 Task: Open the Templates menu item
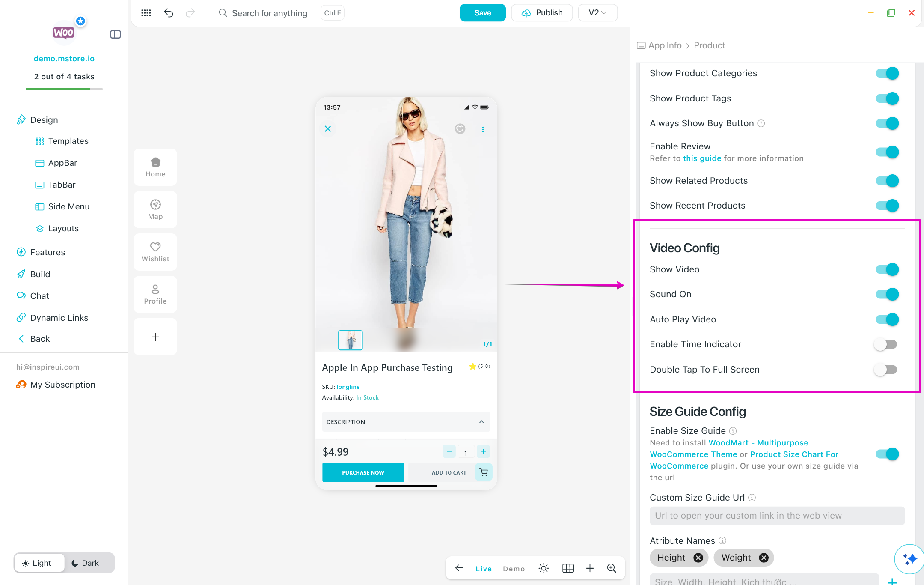coord(68,141)
